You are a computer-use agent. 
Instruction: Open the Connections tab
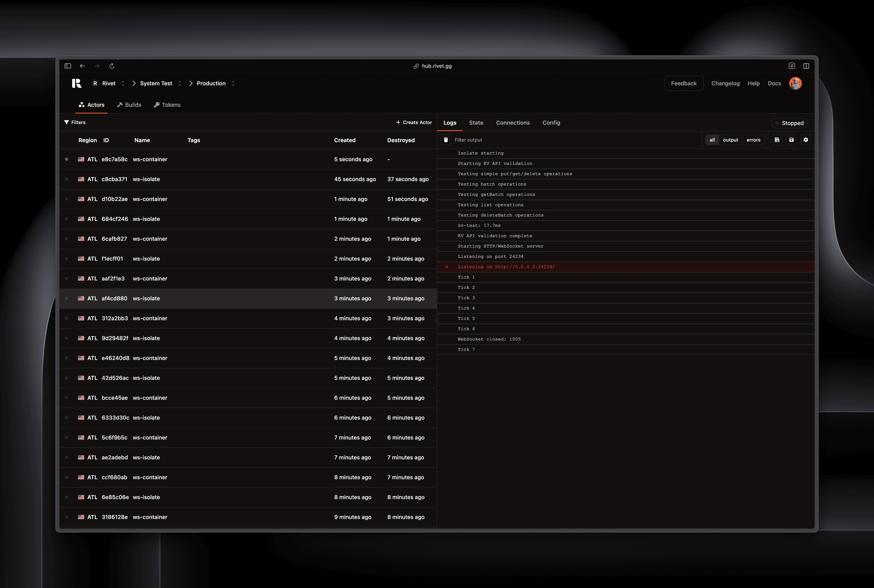click(513, 123)
